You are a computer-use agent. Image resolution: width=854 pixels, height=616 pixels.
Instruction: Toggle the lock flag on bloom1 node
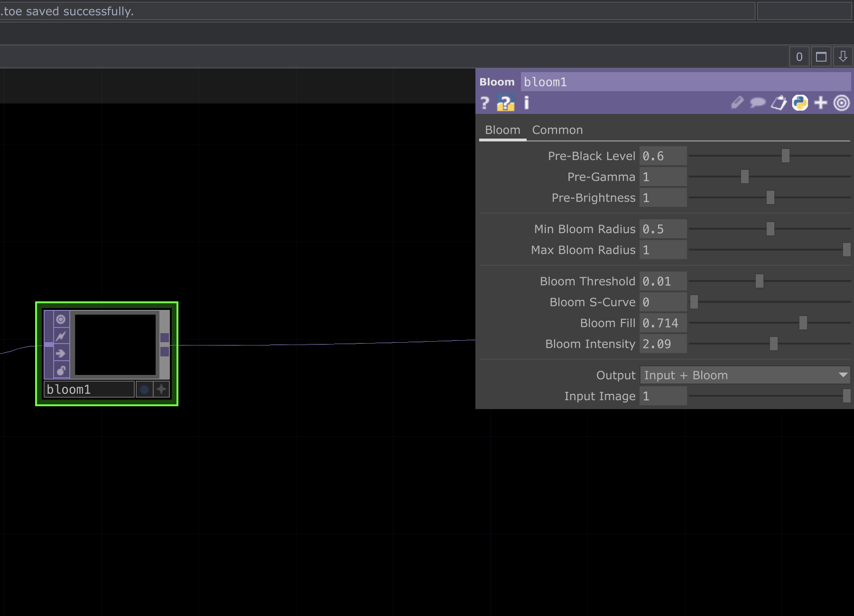[61, 370]
